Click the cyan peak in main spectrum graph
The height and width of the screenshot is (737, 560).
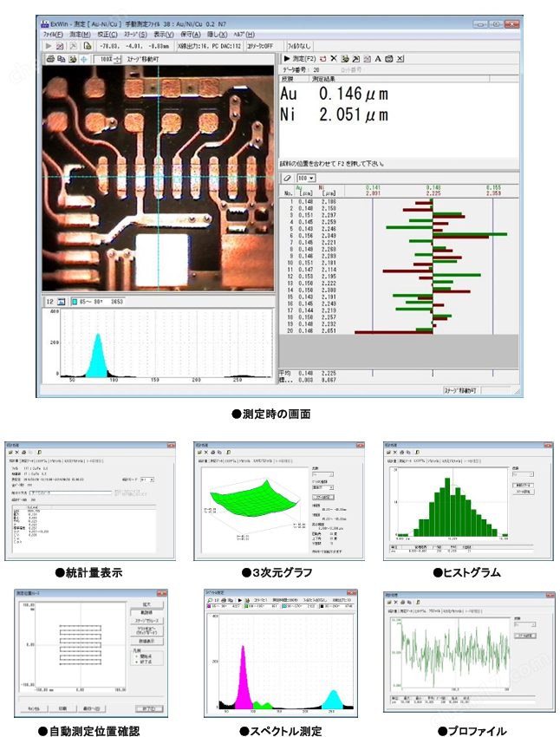[x=98, y=357]
